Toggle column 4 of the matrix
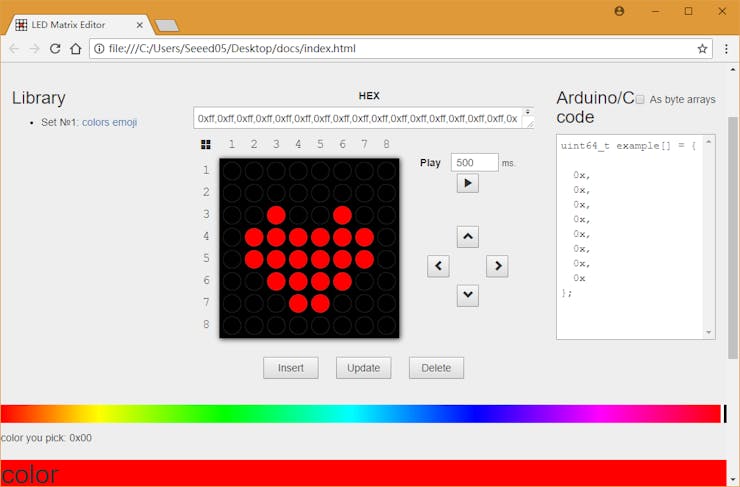Viewport: 740px width, 487px height. pyautogui.click(x=298, y=145)
